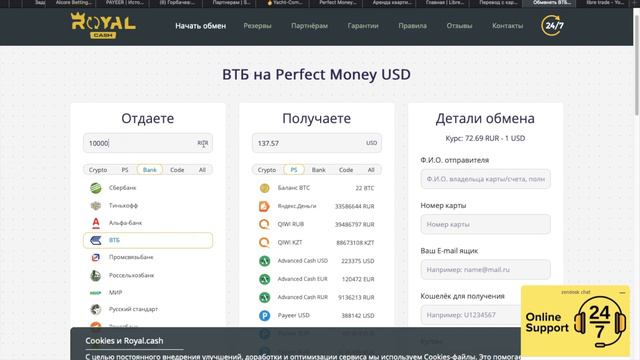Screen dimensions: 640x360
Task: Click the 'Детали обмена' heading
Action: pos(485,118)
